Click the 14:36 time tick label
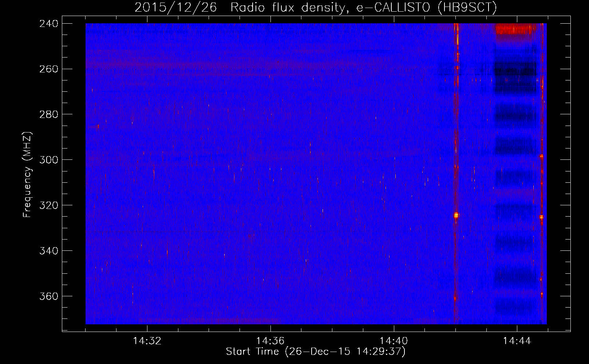Image resolution: width=589 pixels, height=364 pixels. pyautogui.click(x=270, y=341)
